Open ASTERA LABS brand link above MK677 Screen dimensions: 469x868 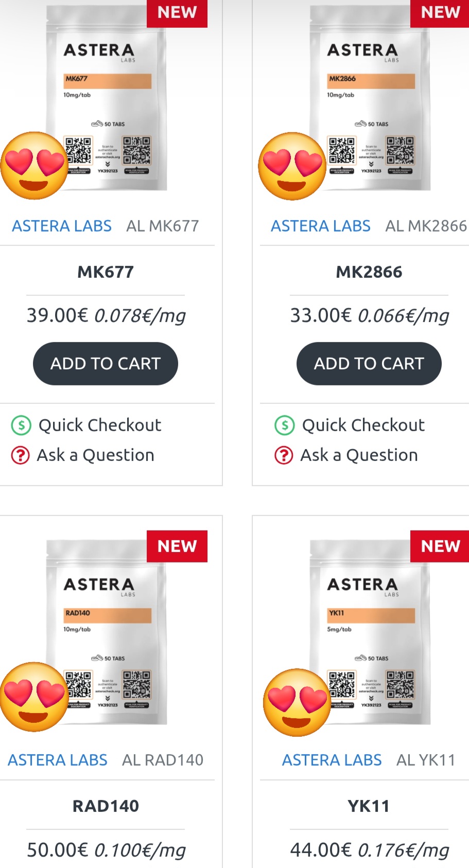pos(62,226)
